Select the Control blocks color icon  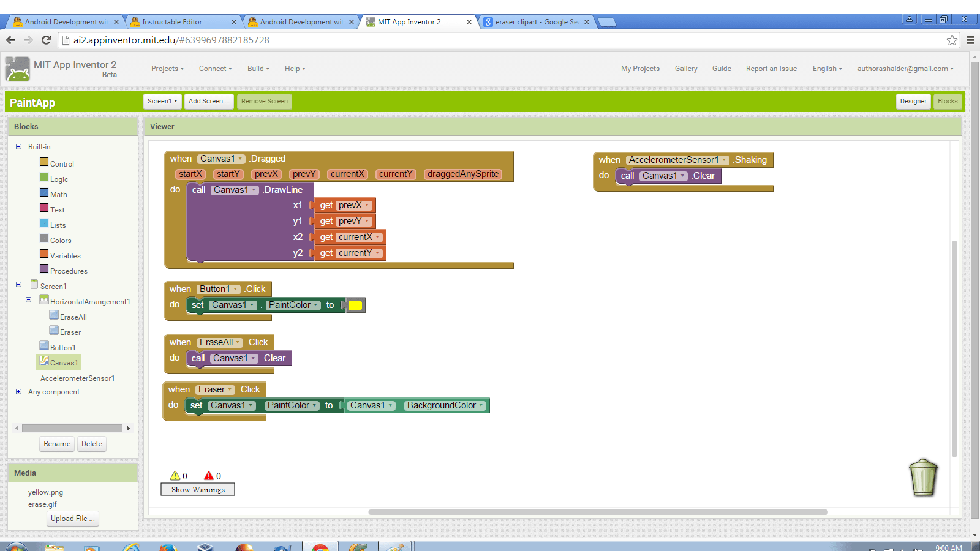[44, 162]
